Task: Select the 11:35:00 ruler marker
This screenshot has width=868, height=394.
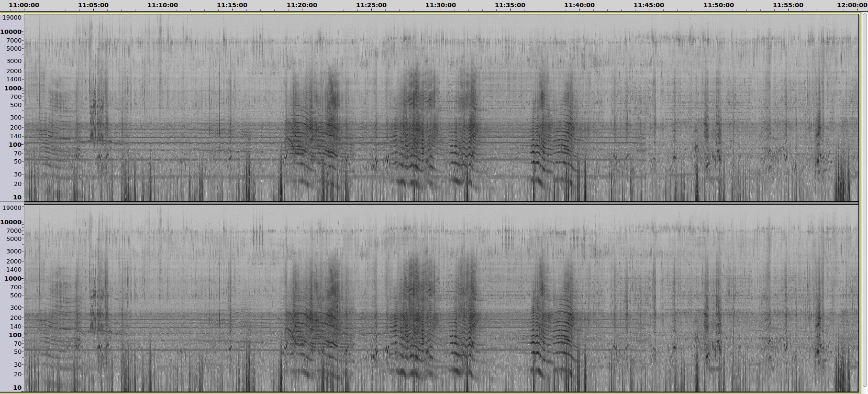Action: click(510, 5)
